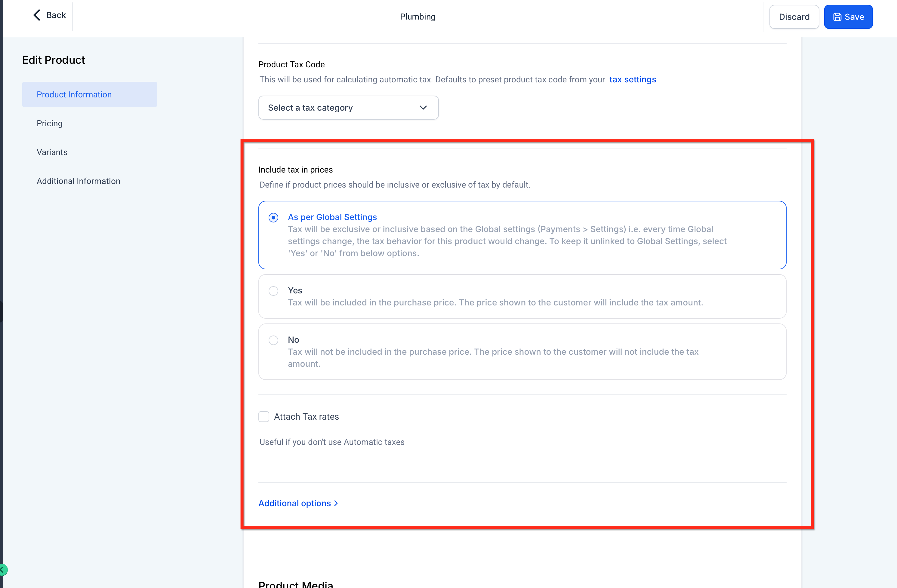
Task: Open the tax settings link
Action: 632,79
